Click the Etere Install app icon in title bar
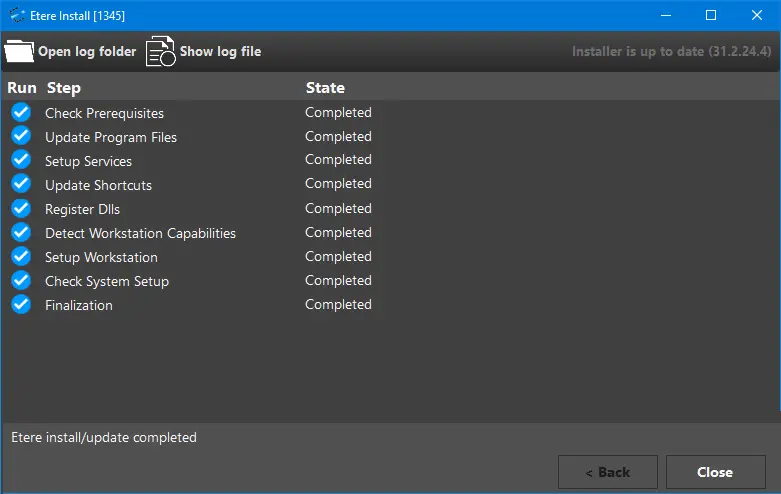 (17, 15)
